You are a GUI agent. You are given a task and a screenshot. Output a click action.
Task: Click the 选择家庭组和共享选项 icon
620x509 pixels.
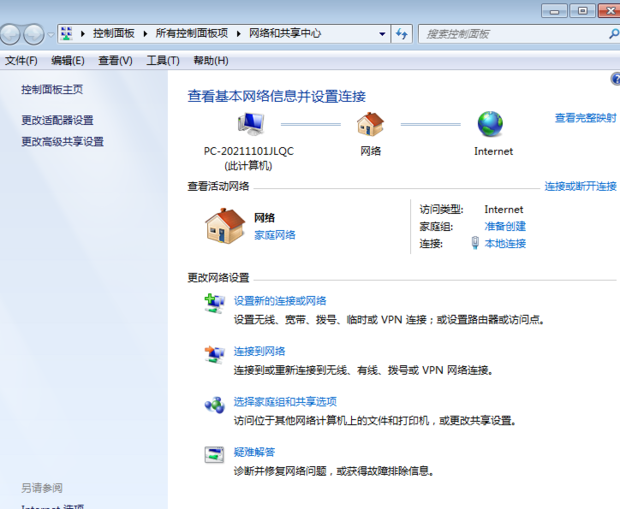tap(215, 404)
